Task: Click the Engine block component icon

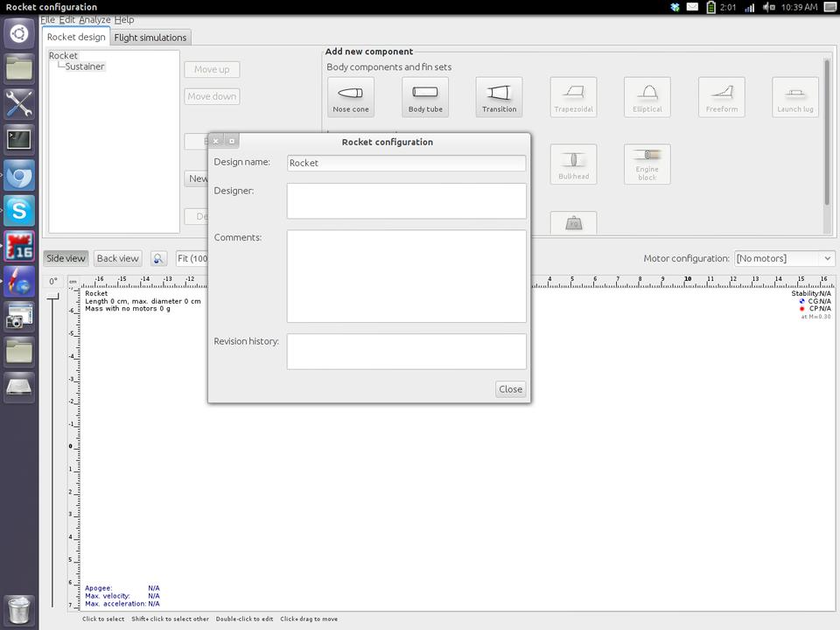Action: click(x=647, y=164)
